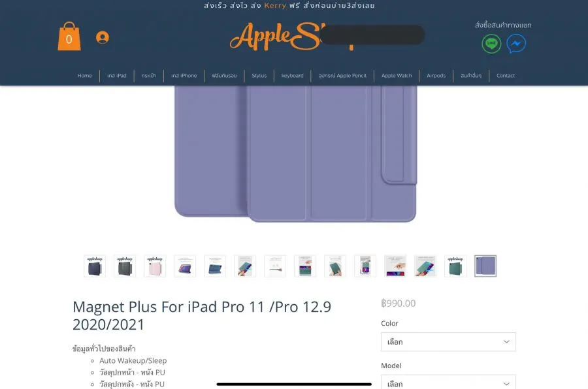Viewport: 588px width, 389px height.
Task: Open LINE chat ordering icon
Action: tap(491, 44)
